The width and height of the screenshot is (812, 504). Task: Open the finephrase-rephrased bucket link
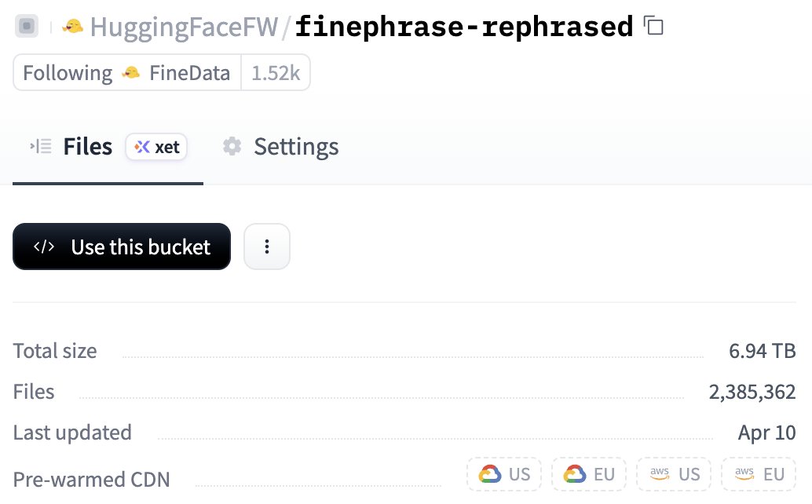tap(464, 27)
